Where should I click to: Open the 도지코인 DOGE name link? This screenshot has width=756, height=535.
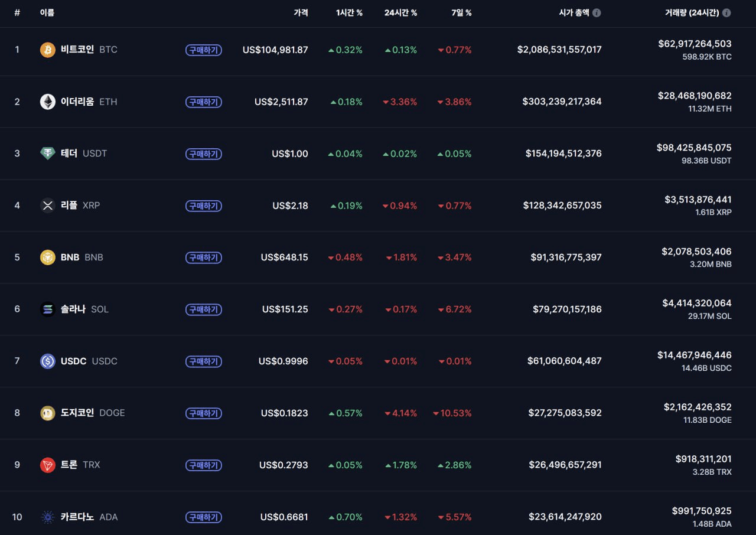(x=93, y=413)
